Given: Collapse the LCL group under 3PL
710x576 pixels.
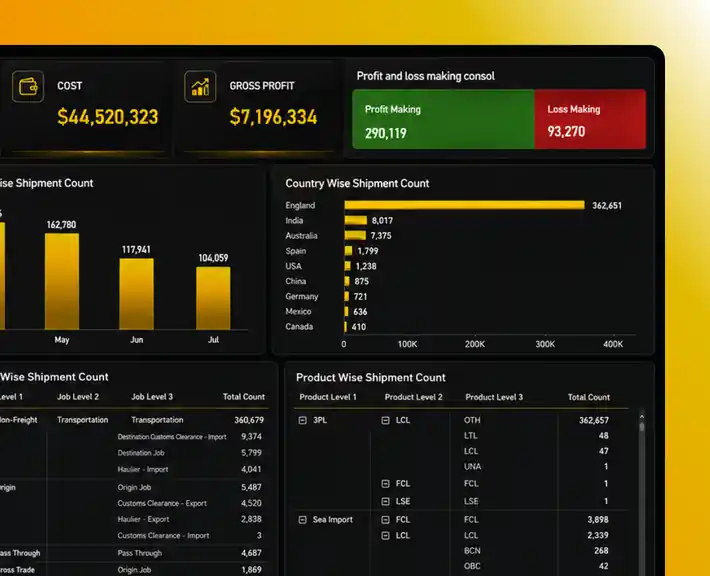Looking at the screenshot, I should [x=385, y=420].
